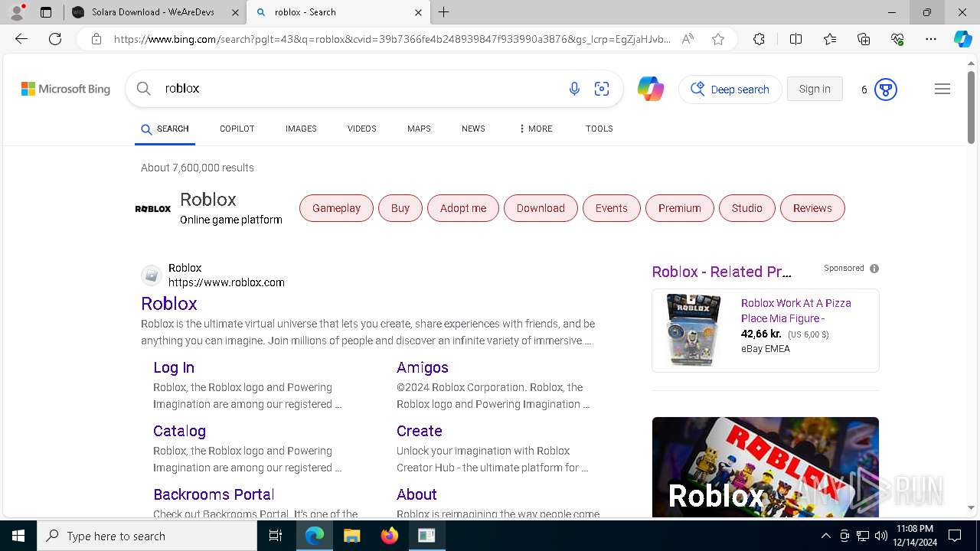The height and width of the screenshot is (551, 980).
Task: Open Split screen view
Action: [x=795, y=39]
